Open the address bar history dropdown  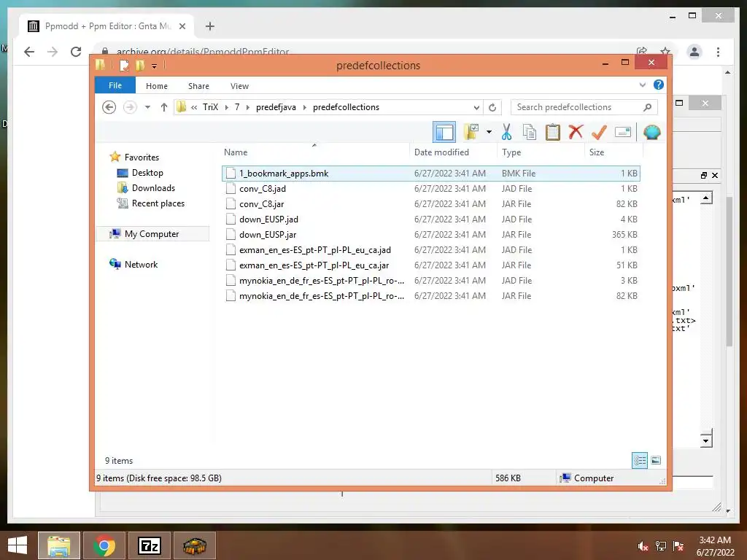[x=476, y=107]
